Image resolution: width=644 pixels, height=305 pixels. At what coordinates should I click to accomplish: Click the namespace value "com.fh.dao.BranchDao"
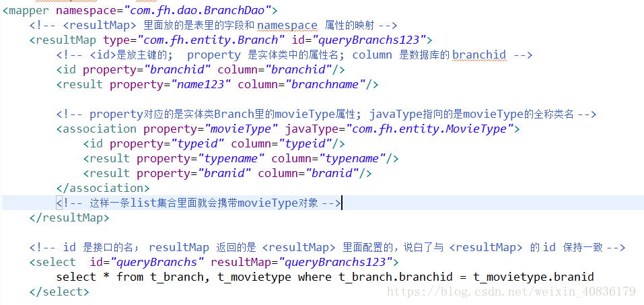pos(198,10)
